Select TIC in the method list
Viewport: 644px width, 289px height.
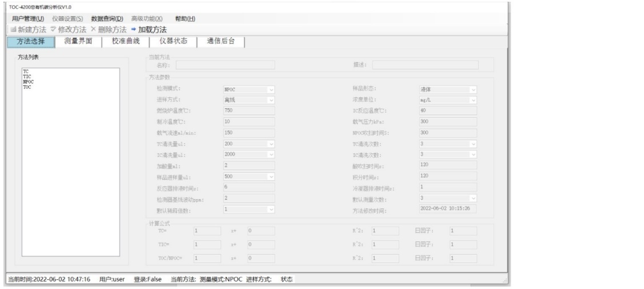[x=27, y=77]
